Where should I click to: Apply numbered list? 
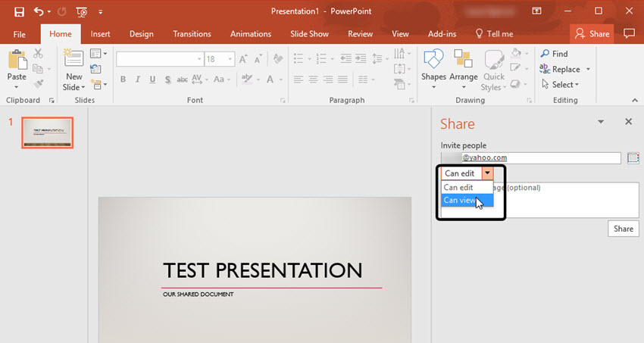pyautogui.click(x=320, y=58)
